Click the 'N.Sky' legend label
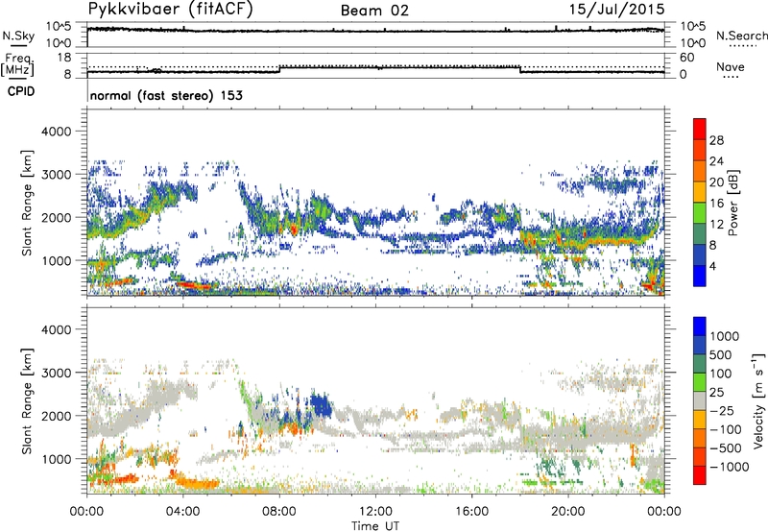The height and width of the screenshot is (532, 768). (18, 36)
